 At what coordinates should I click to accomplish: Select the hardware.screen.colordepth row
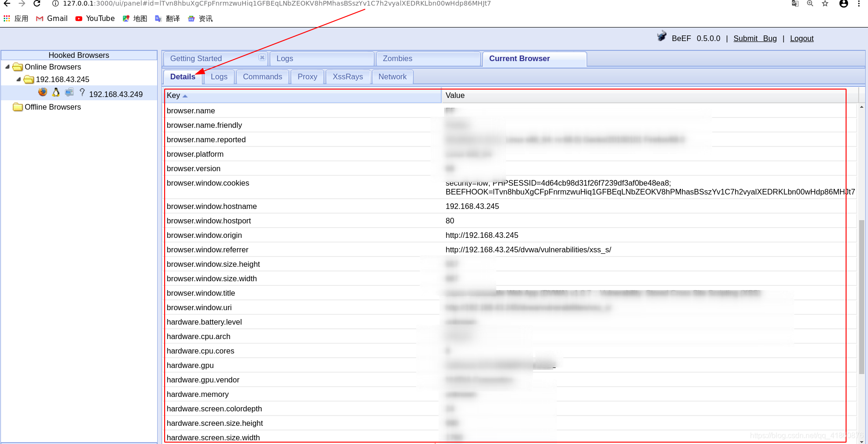(511, 409)
